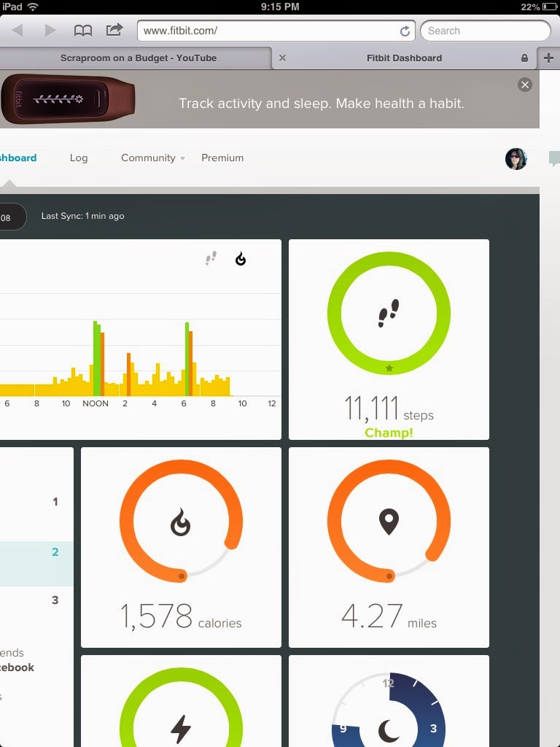The image size is (560, 747).
Task: Click the Fitbit tracker image in banner
Action: pyautogui.click(x=68, y=99)
